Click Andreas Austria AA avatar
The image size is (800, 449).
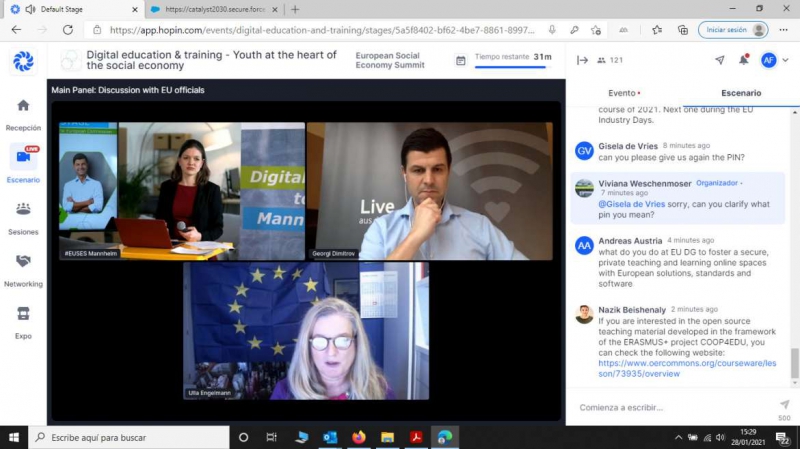tap(584, 246)
